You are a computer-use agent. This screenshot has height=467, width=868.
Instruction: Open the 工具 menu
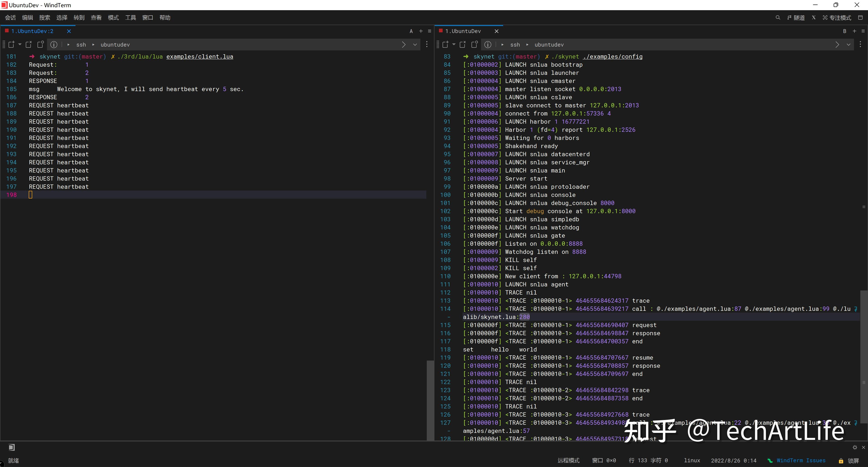[131, 18]
